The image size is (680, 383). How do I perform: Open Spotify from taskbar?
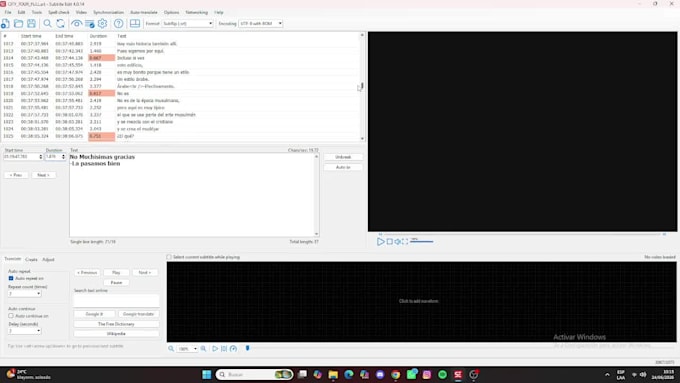(442, 374)
